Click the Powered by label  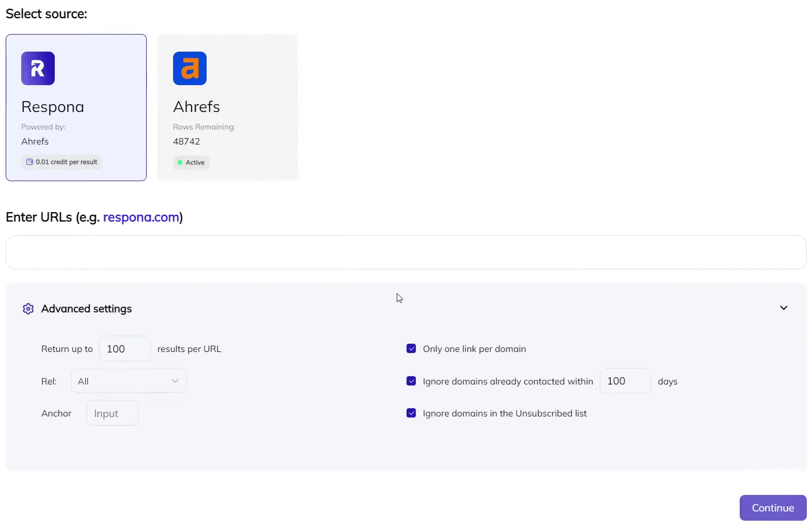43,127
